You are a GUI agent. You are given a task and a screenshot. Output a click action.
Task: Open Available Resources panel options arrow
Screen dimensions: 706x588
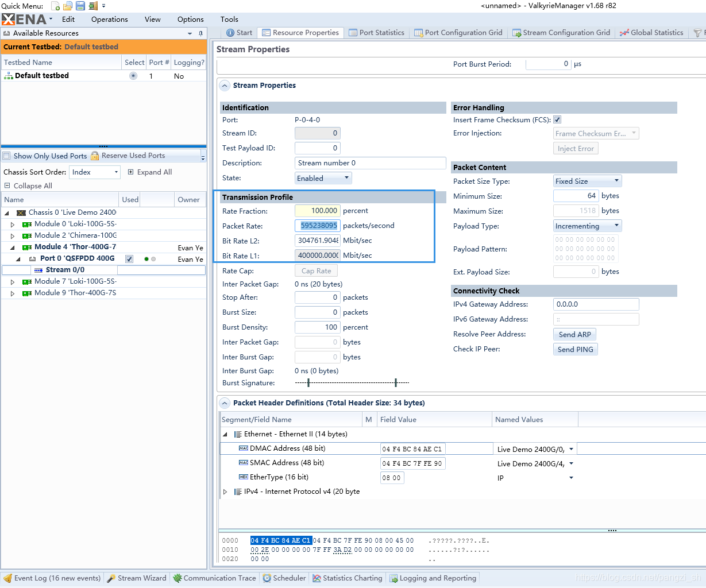(190, 33)
